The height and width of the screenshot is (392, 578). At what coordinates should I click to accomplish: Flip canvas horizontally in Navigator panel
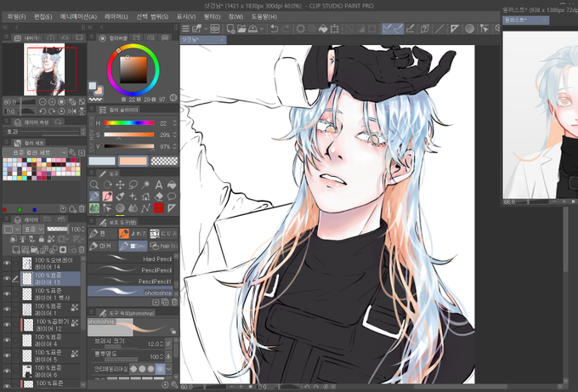[x=72, y=111]
